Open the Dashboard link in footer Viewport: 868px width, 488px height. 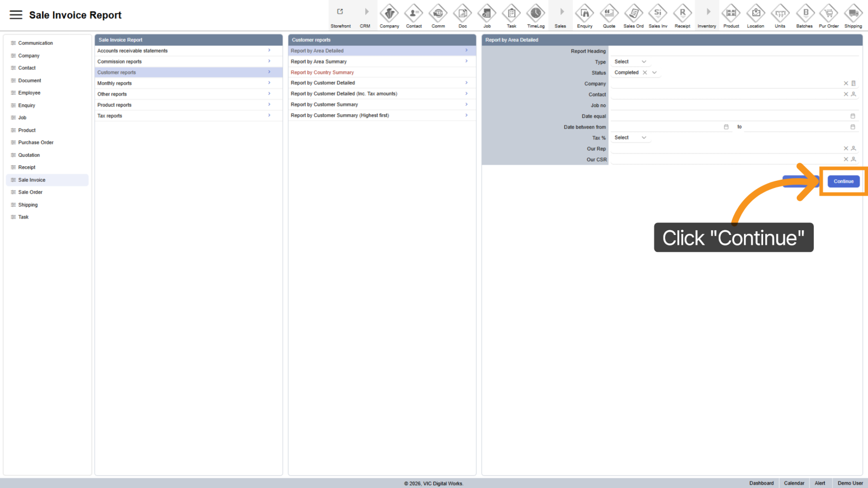click(761, 483)
